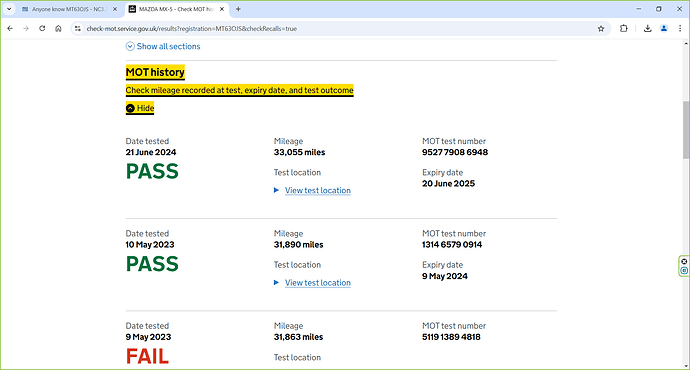Open the downloads icon
This screenshot has width=690, height=370.
647,29
